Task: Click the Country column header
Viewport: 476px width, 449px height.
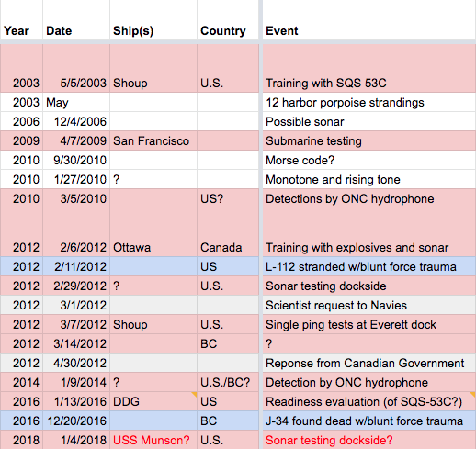Action: click(x=228, y=20)
